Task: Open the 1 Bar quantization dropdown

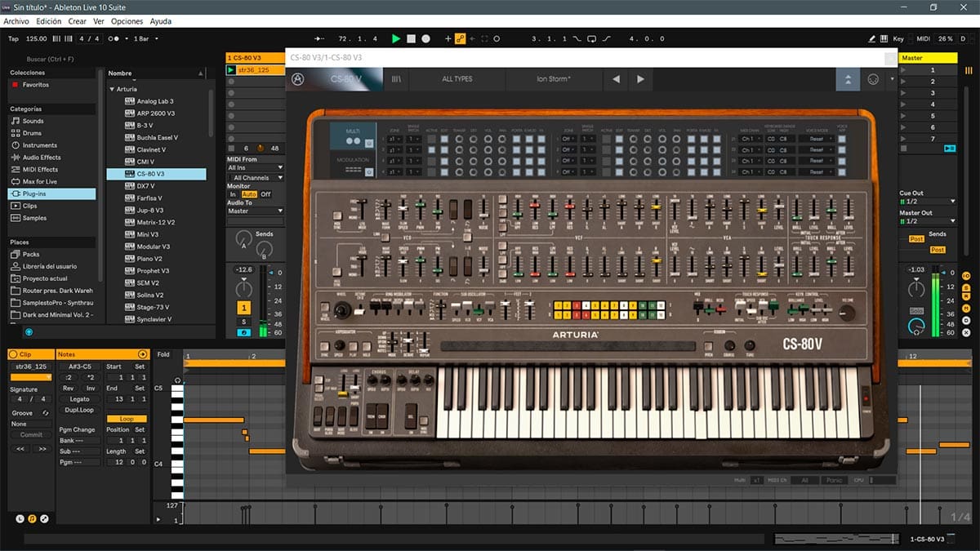Action: 146,38
